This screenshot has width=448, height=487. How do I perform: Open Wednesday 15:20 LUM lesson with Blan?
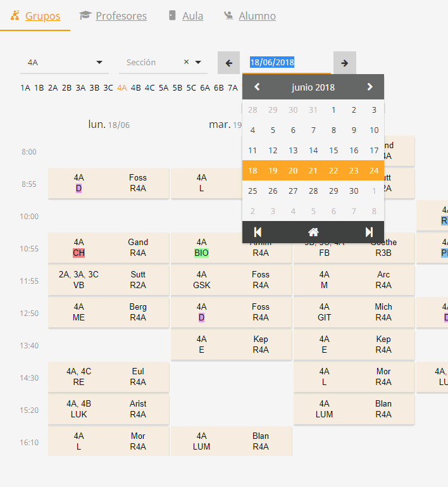click(x=354, y=409)
